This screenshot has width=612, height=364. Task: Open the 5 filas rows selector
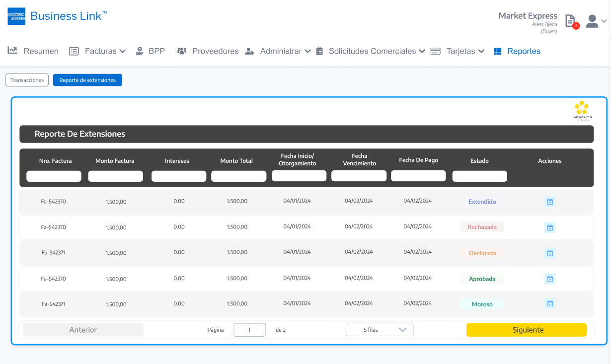click(x=380, y=330)
